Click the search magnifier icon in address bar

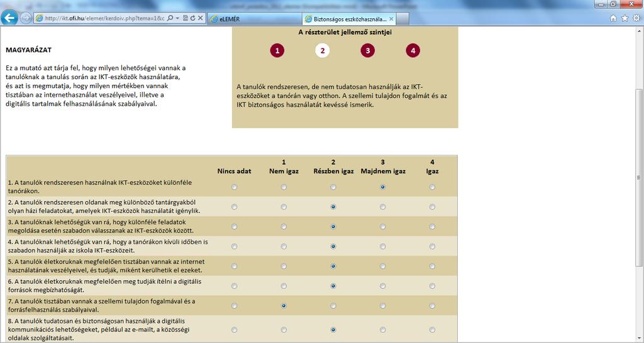coord(170,18)
